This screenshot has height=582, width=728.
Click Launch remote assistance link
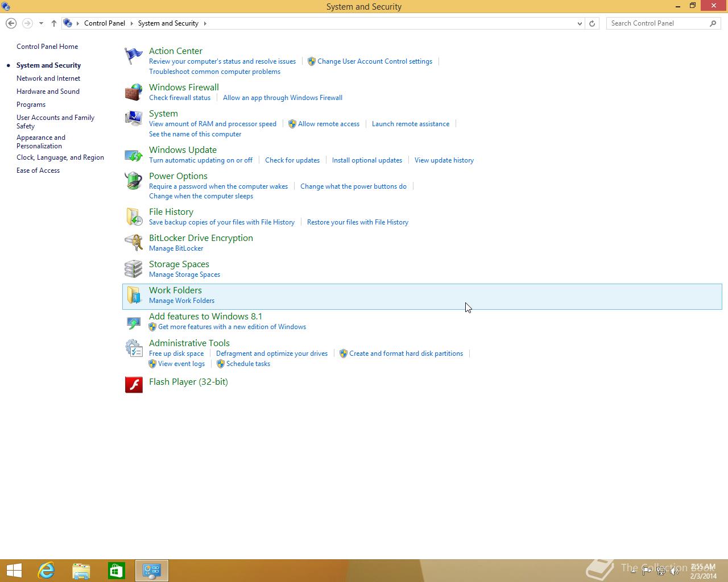[411, 124]
